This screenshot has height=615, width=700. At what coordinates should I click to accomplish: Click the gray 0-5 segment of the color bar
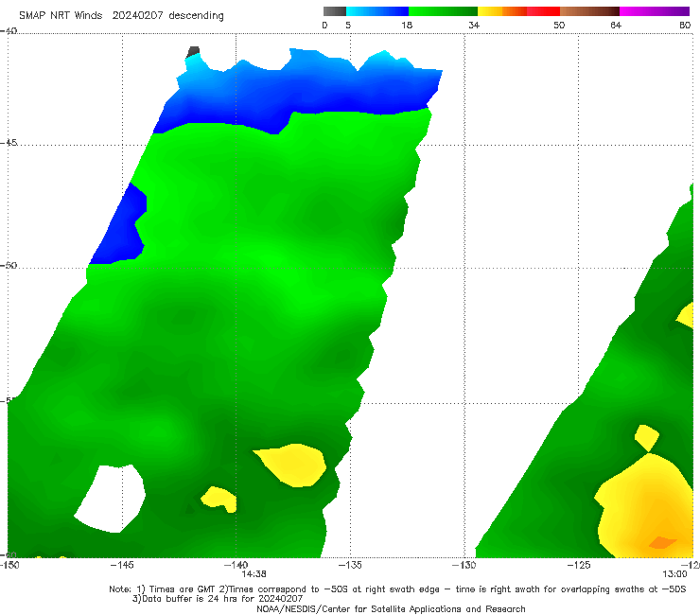pos(334,11)
